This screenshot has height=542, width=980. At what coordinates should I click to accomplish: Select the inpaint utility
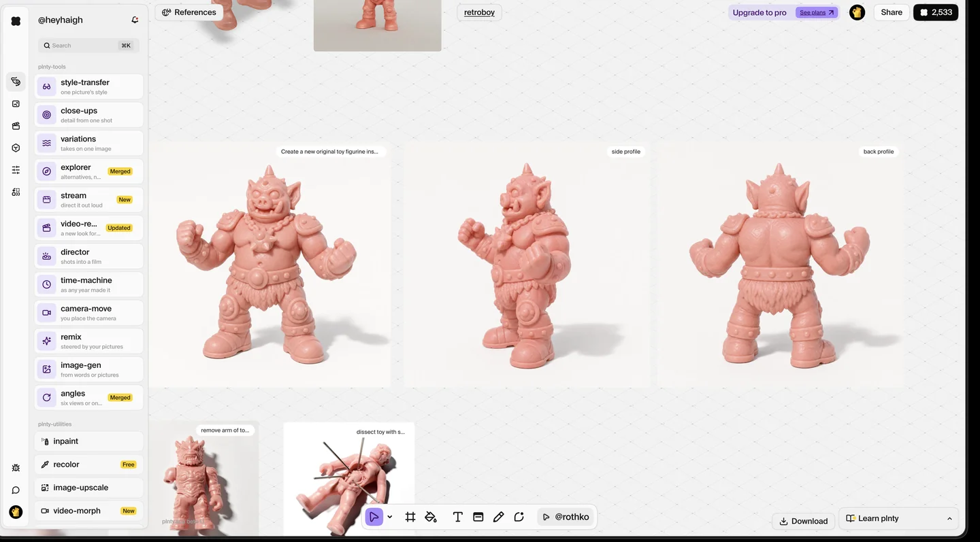[89, 441]
